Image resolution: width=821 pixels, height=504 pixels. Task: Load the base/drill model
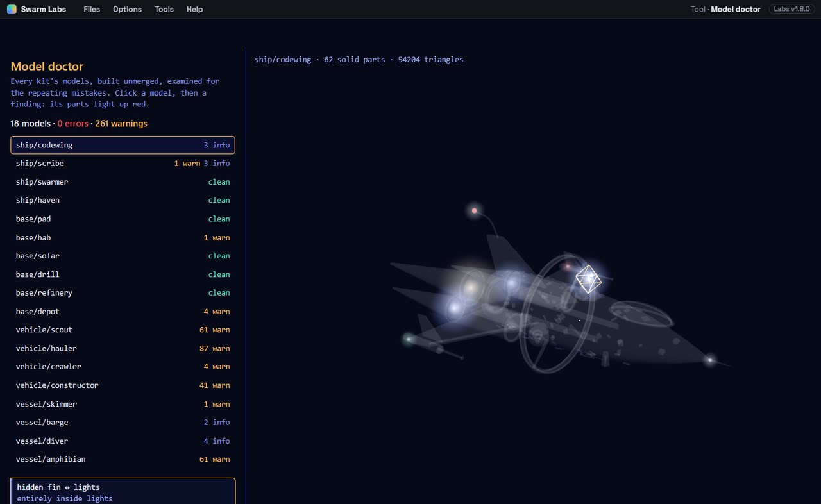(x=123, y=274)
